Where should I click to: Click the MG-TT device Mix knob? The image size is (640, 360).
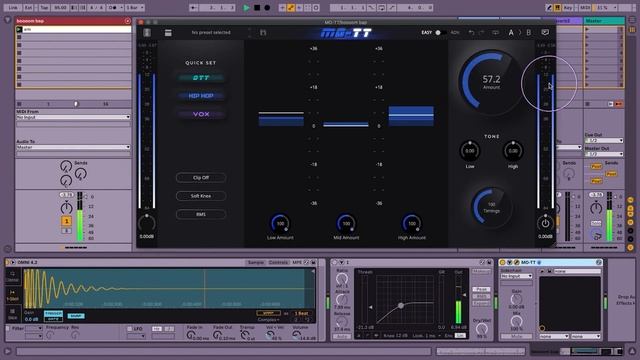(x=516, y=321)
